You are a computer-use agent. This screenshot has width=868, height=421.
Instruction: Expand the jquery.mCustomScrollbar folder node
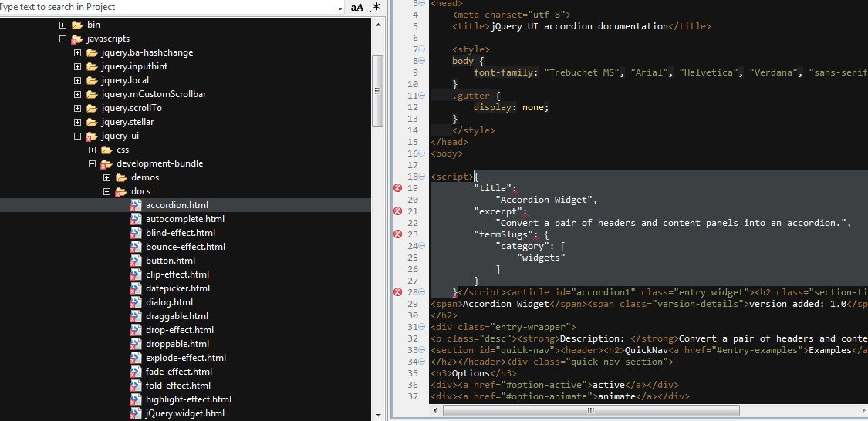pos(78,94)
